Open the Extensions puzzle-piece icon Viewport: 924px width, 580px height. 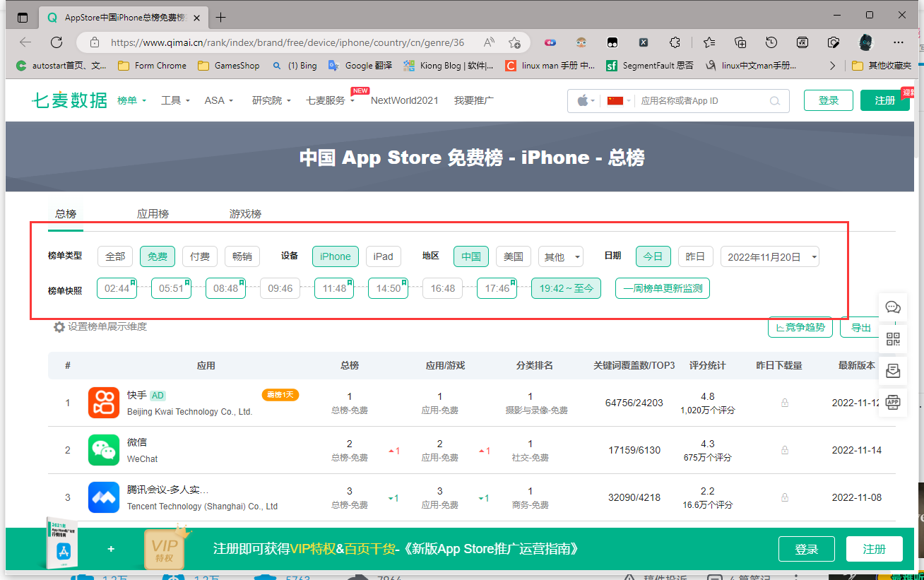pyautogui.click(x=675, y=42)
